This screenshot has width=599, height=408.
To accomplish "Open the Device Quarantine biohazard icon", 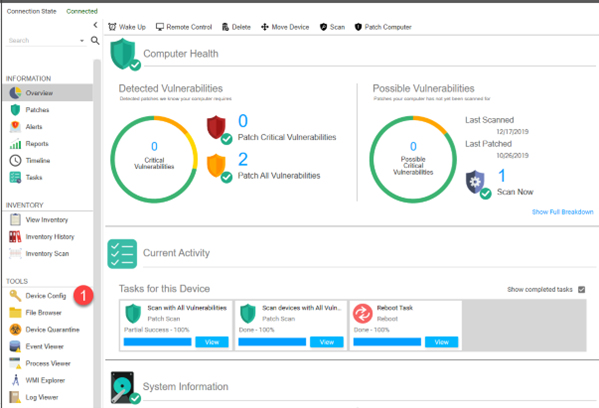I will pyautogui.click(x=15, y=329).
